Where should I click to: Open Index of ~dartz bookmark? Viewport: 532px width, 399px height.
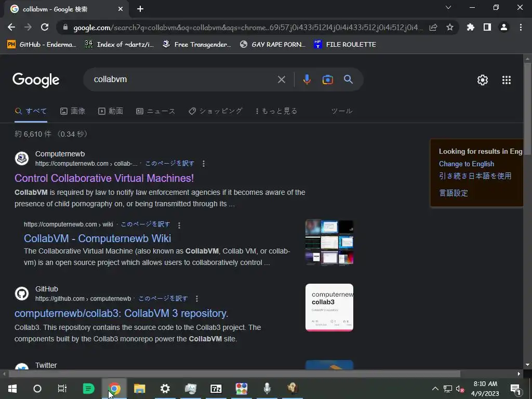pos(119,45)
